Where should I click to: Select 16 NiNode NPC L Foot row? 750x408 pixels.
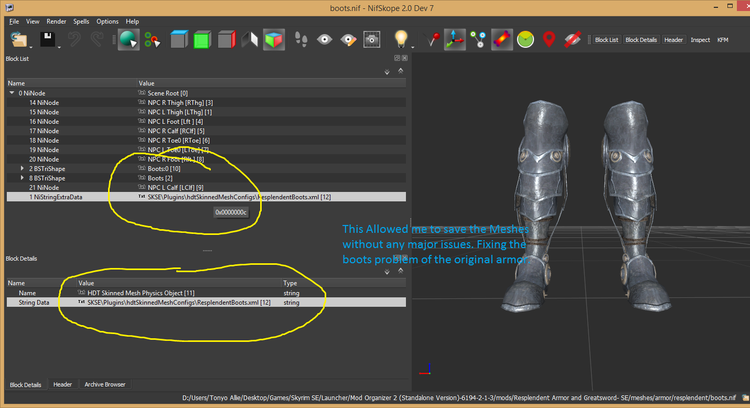click(206, 121)
